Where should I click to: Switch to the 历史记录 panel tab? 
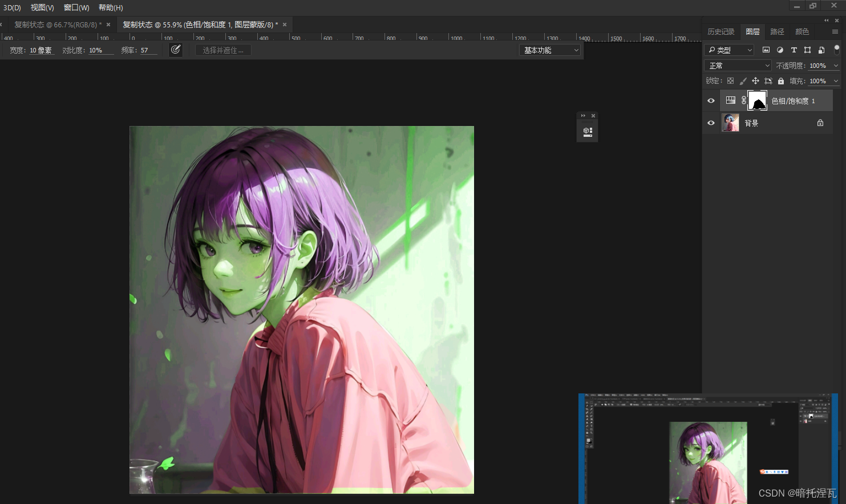[721, 32]
